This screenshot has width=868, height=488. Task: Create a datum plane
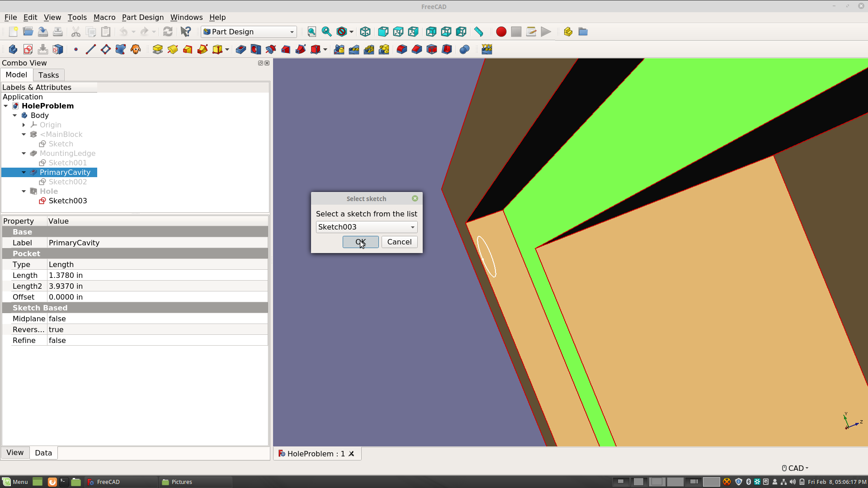tap(105, 49)
